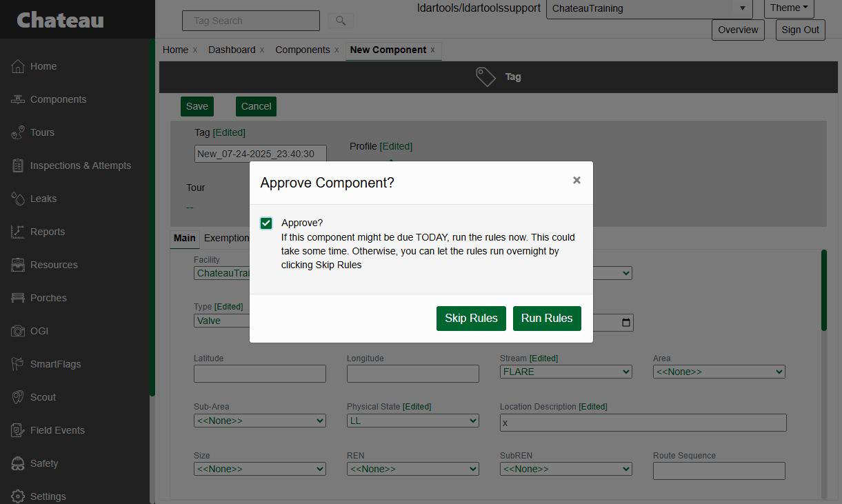Close the New Component tab with its x

coord(432,50)
